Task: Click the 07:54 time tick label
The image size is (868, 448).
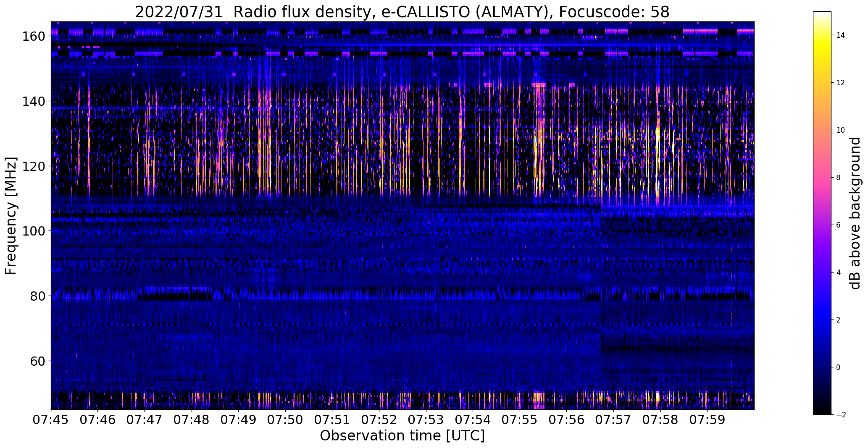Action: coord(473,420)
